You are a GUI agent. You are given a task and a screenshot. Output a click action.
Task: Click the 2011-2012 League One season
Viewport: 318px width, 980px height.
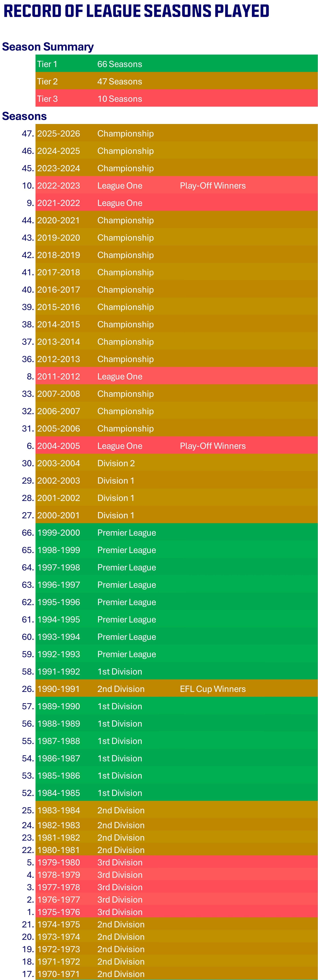177,376
